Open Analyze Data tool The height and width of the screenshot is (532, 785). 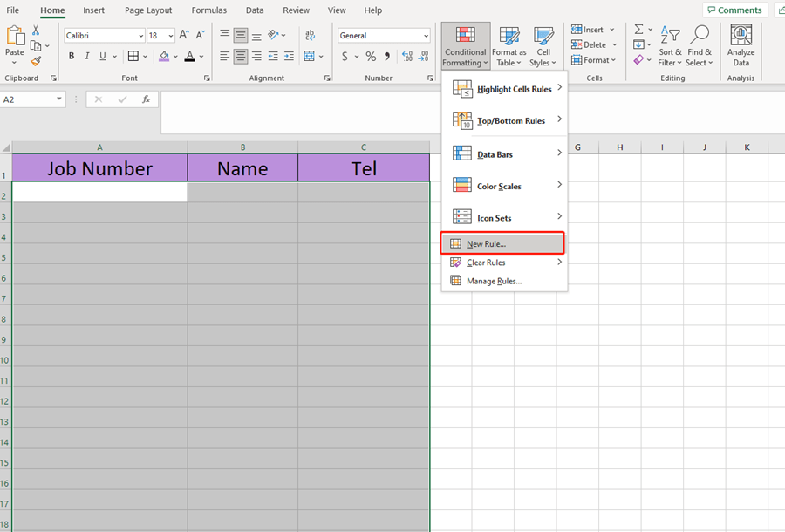tap(741, 45)
